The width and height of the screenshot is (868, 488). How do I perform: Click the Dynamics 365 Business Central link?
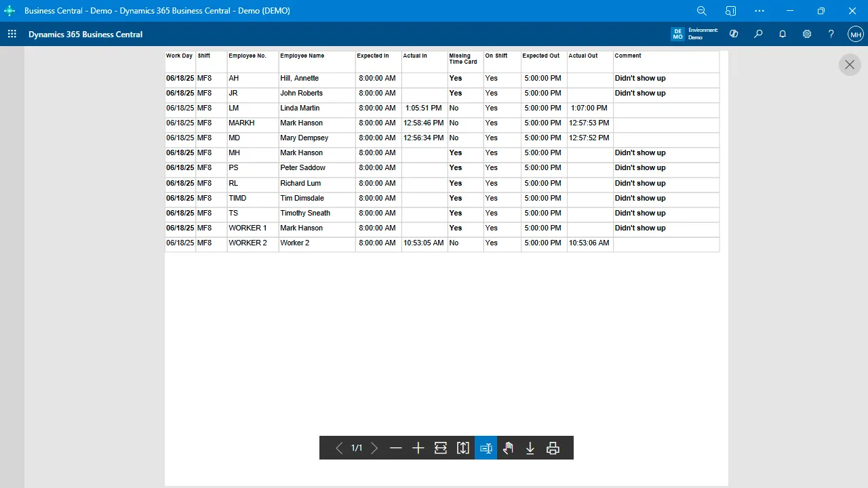click(x=85, y=35)
